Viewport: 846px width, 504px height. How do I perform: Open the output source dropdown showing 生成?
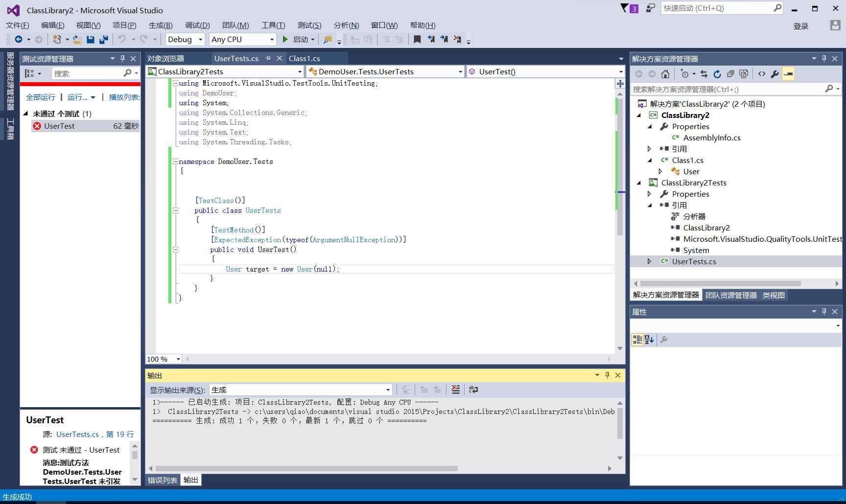pyautogui.click(x=388, y=389)
